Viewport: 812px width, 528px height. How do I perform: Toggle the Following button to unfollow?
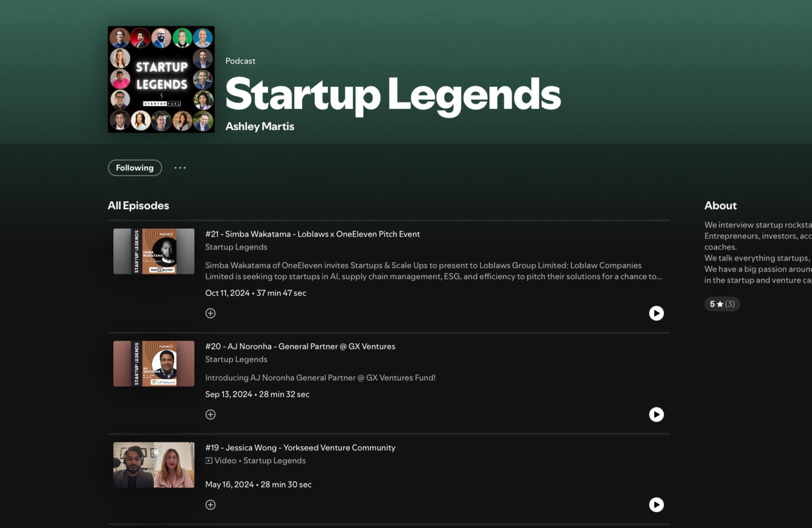click(x=134, y=168)
